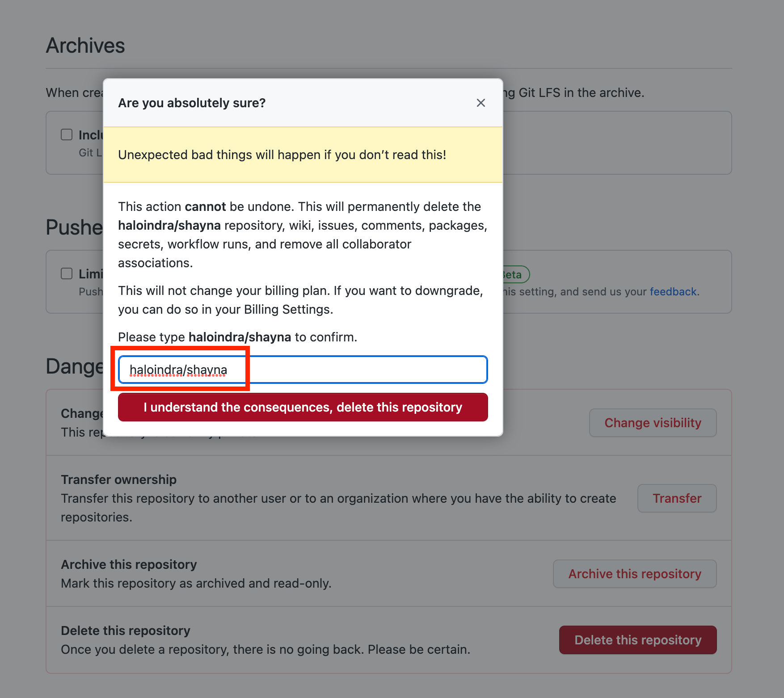Open the feedback link

click(x=673, y=292)
